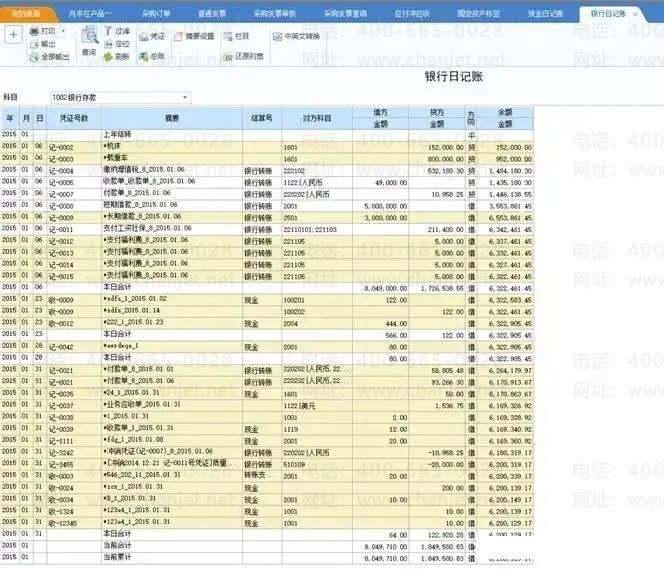The height and width of the screenshot is (569, 664).
Task: Click the 定位 locate icon
Action: point(108,44)
